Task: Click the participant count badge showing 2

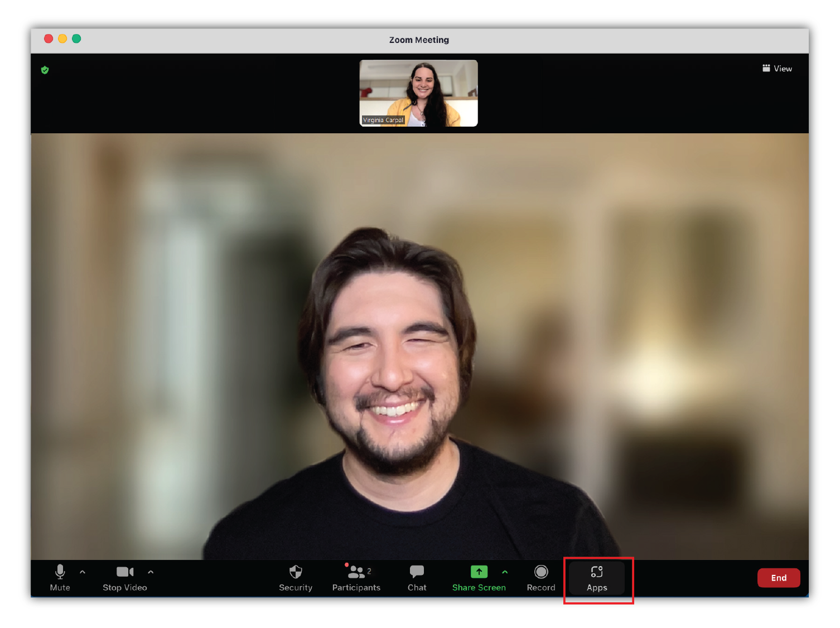Action: click(369, 571)
